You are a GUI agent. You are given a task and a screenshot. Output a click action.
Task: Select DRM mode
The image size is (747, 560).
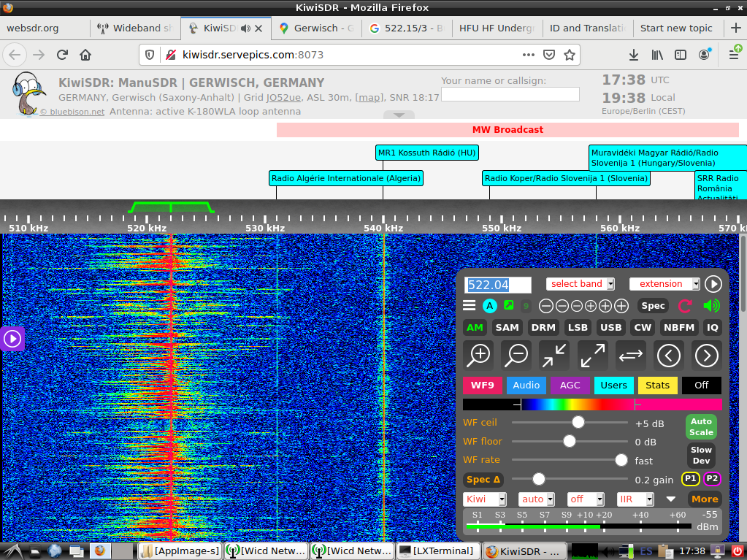pyautogui.click(x=543, y=328)
